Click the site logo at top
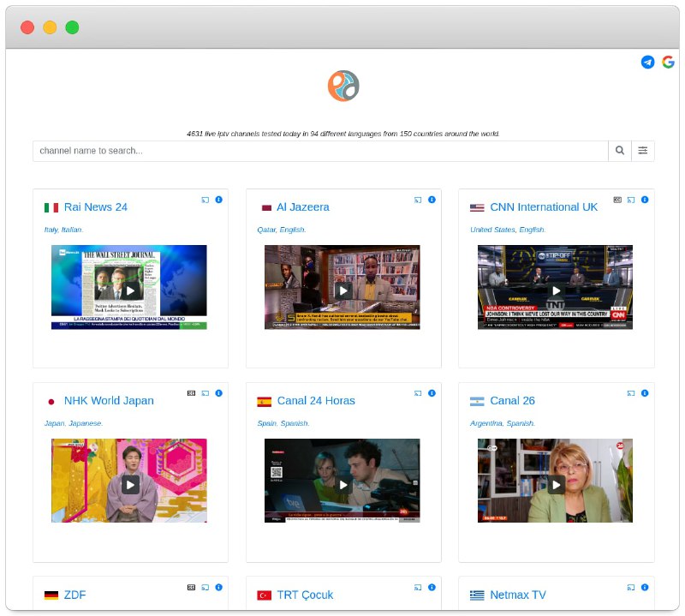The image size is (685, 616). pos(343,86)
